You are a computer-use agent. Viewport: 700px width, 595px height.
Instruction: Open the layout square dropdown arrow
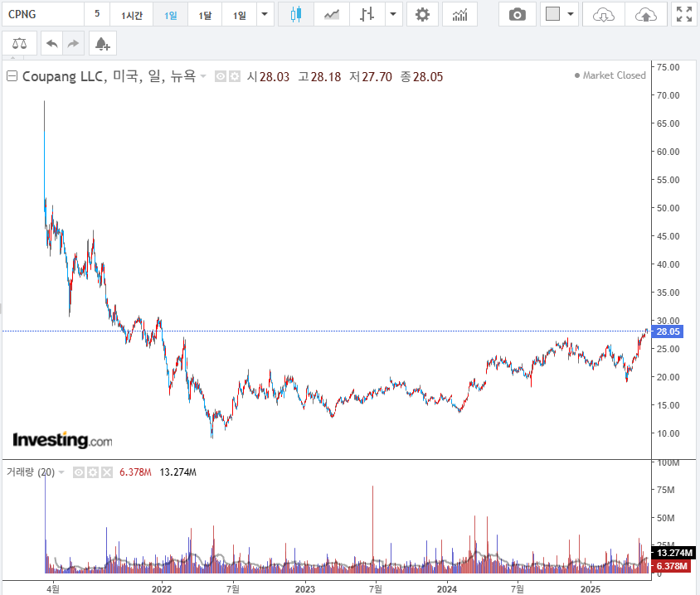(571, 15)
